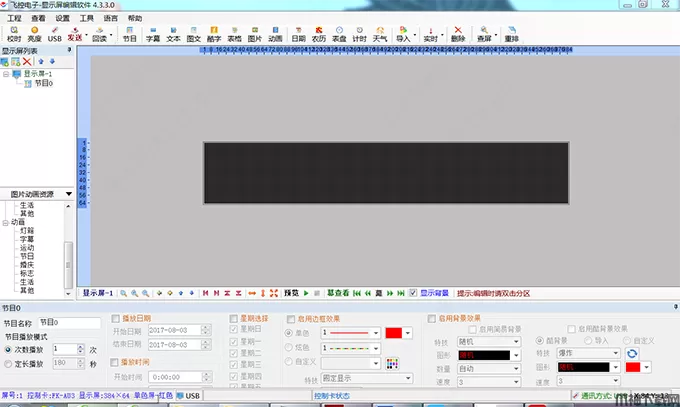Click the 预览 preview button
Viewport: 680px width, 407px height.
(x=290, y=293)
